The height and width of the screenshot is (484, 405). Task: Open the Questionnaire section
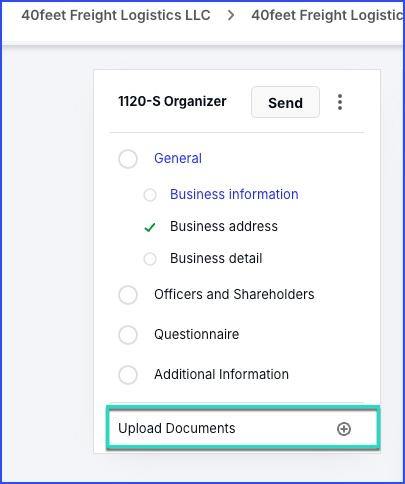(196, 334)
